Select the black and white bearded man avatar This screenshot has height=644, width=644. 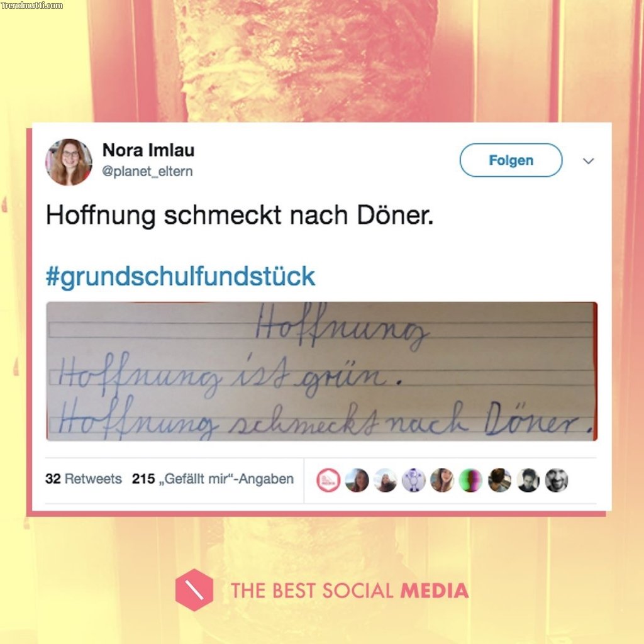(557, 480)
